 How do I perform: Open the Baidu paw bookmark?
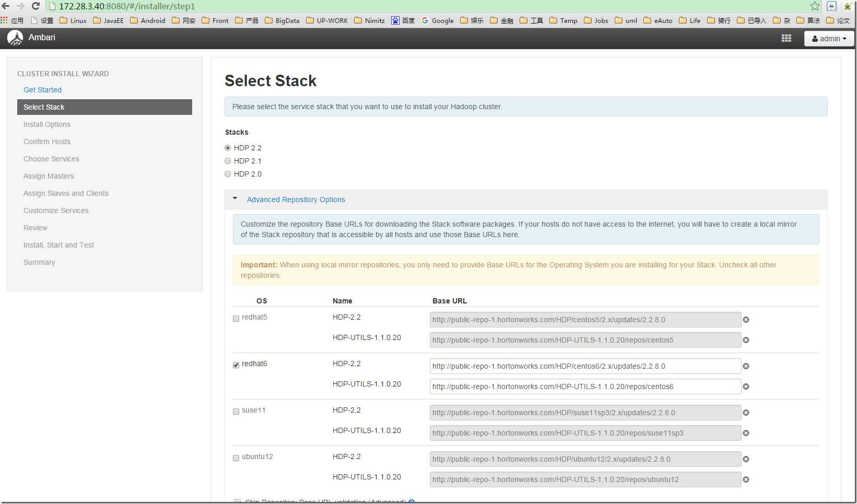tap(403, 20)
